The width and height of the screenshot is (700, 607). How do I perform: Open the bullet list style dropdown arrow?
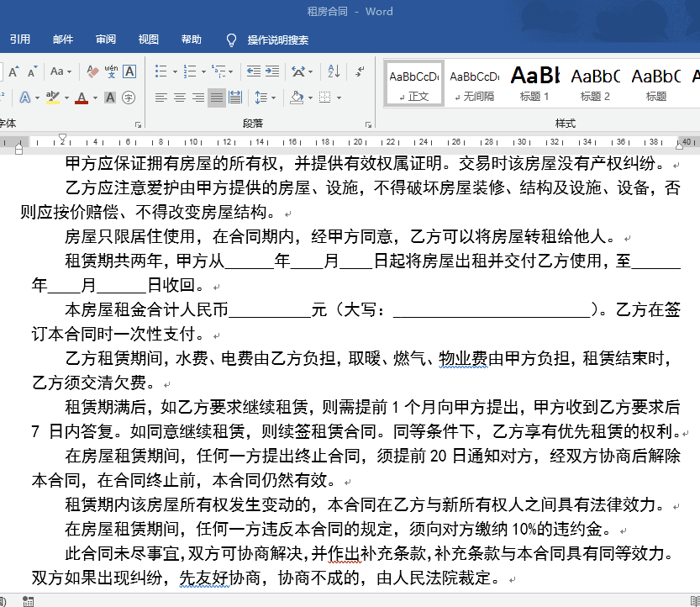pos(174,71)
